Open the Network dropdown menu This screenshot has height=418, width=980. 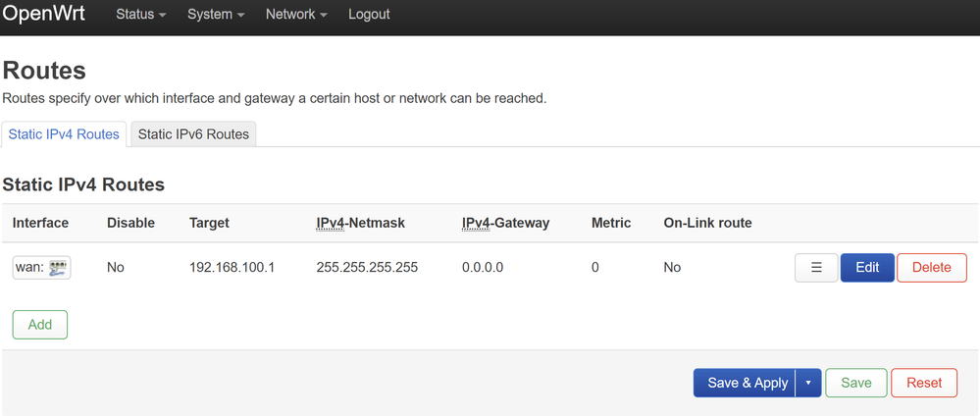(295, 15)
